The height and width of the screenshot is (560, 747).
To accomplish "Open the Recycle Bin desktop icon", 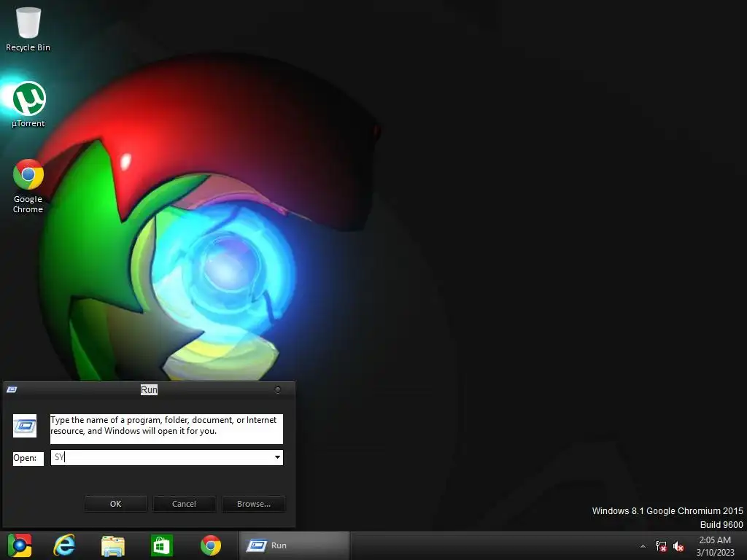I will 28,28.
